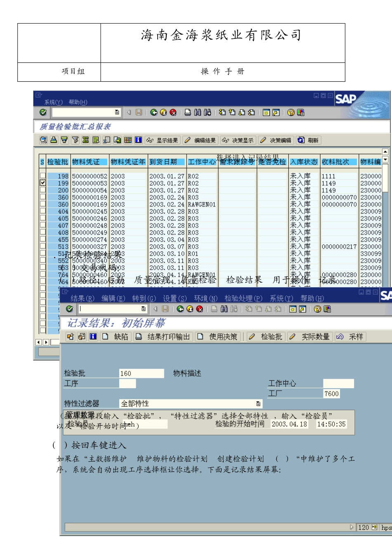Click the blue Information icon in the report toolbar
Viewport: 392px width, 555px height.
138,140
